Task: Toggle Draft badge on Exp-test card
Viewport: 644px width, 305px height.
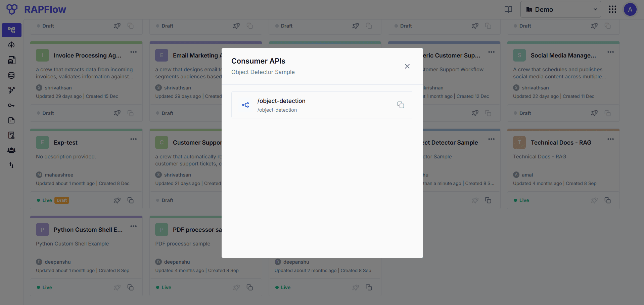Action: [61, 200]
